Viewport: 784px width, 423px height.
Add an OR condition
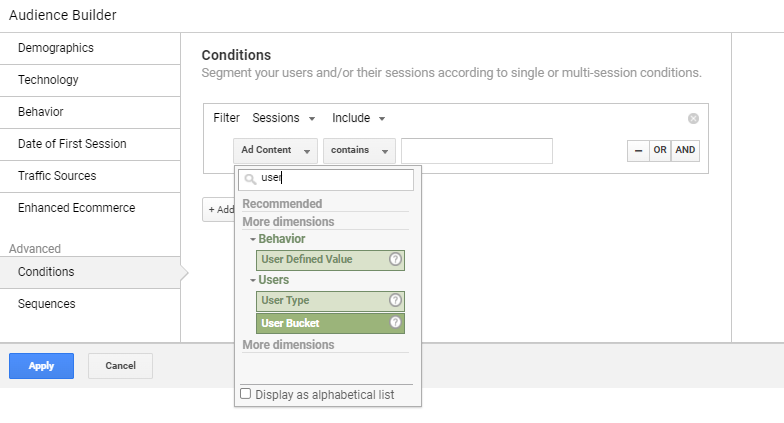click(x=660, y=150)
